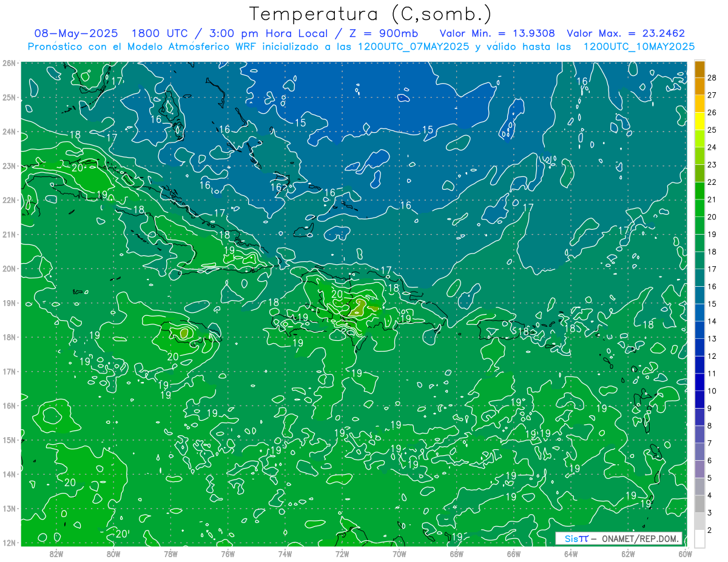Click colorbar scale value "13"
The image size is (728, 562).
(712, 338)
